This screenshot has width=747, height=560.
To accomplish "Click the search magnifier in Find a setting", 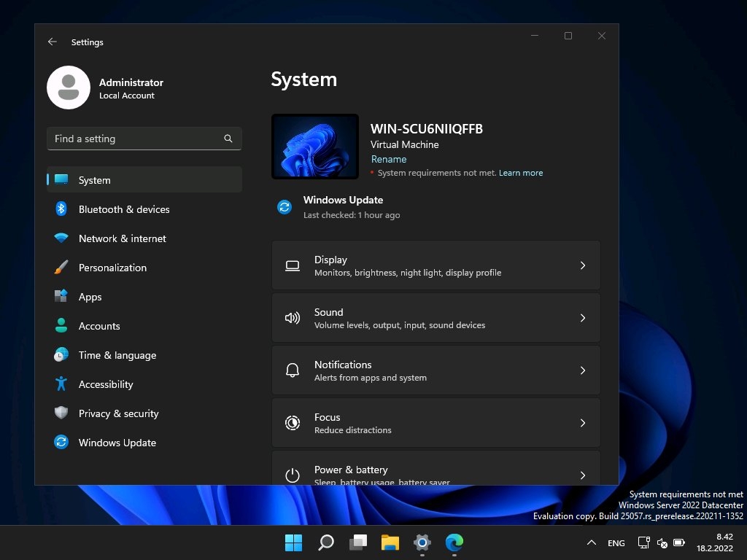I will [228, 139].
